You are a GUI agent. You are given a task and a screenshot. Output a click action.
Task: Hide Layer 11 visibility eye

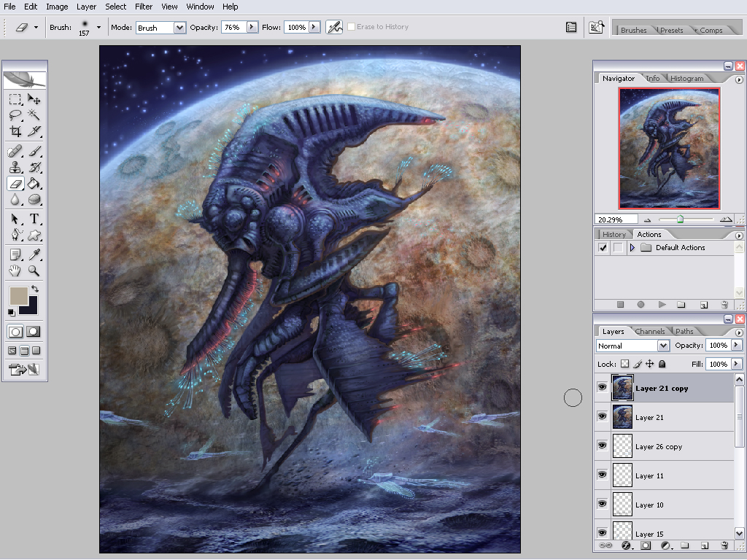tap(602, 475)
